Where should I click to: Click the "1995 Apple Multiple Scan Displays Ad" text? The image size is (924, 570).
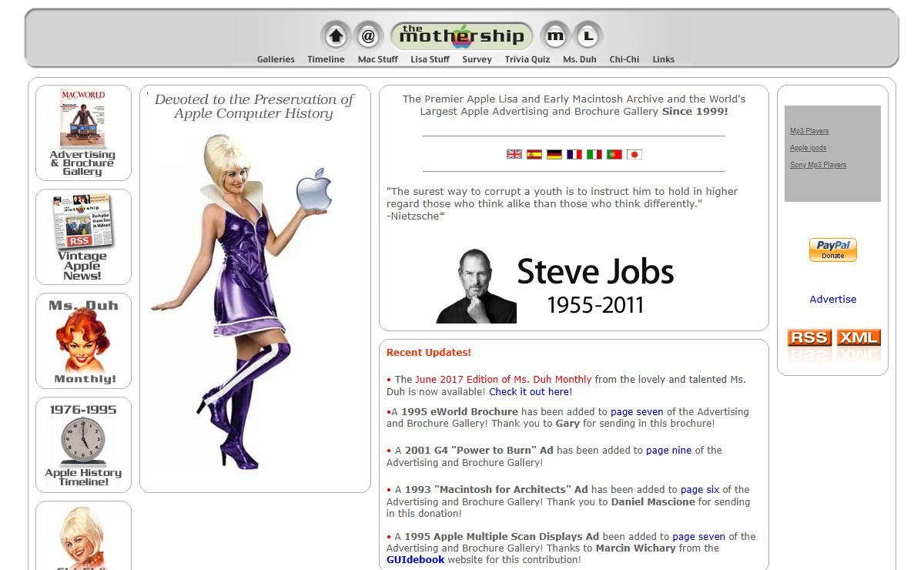coord(500,537)
